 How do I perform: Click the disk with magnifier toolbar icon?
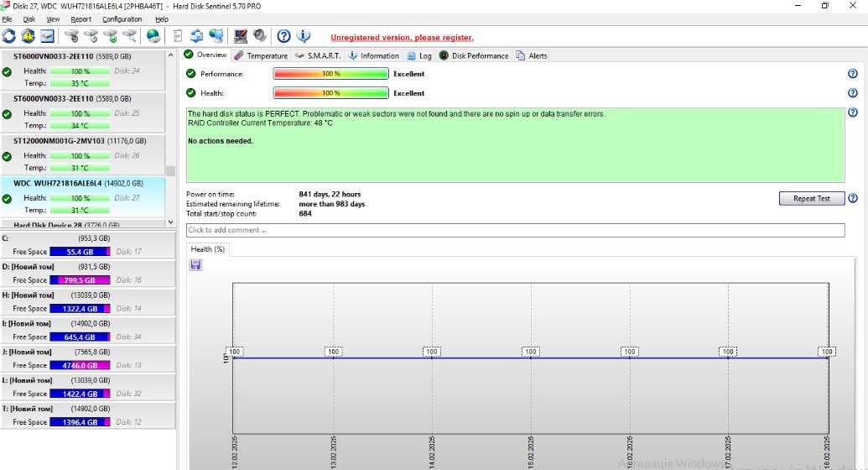coord(129,37)
